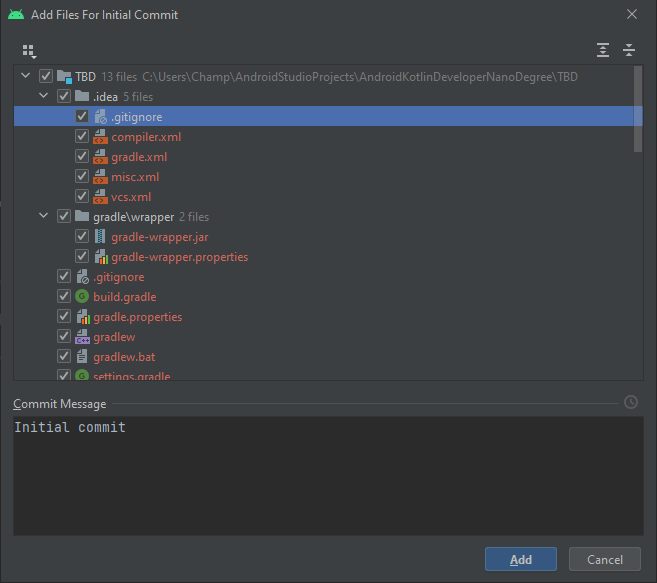Screen dimensions: 657x583
Task: Select build.gradle file name
Action: (x=125, y=297)
